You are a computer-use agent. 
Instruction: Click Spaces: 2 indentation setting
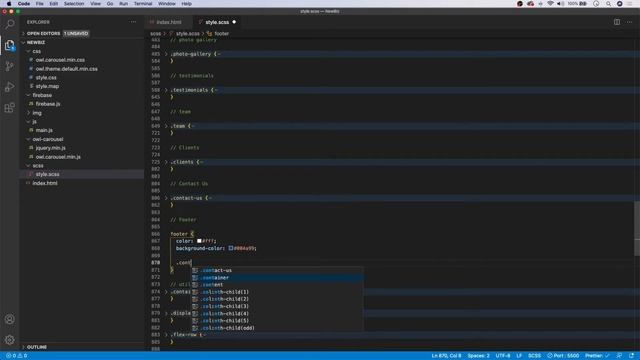[x=478, y=356]
